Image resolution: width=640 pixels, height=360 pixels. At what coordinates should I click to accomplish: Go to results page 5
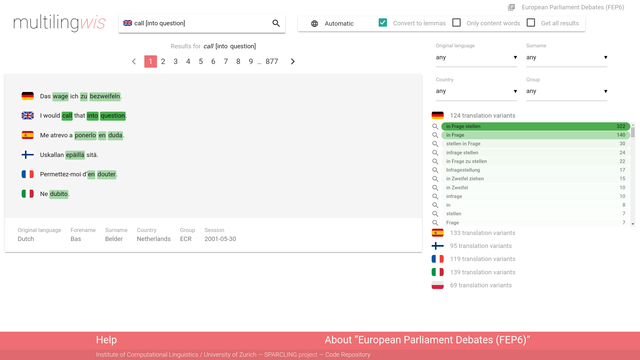[200, 62]
